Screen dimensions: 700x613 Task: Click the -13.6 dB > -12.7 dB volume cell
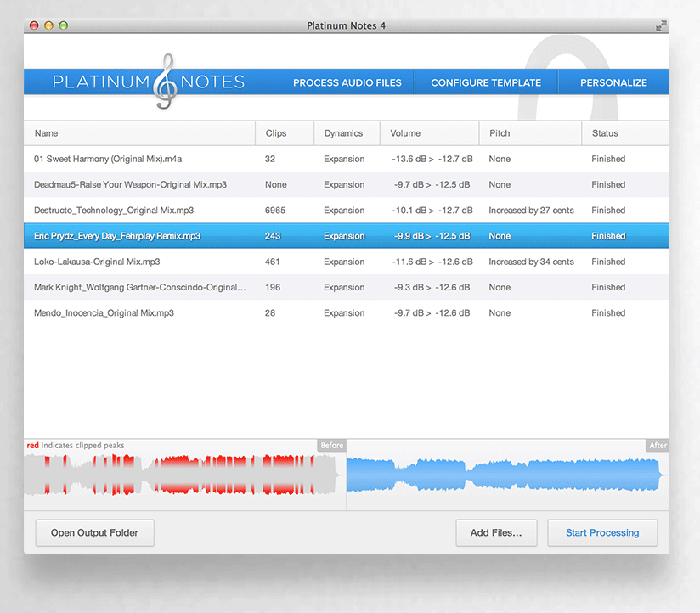[432, 159]
